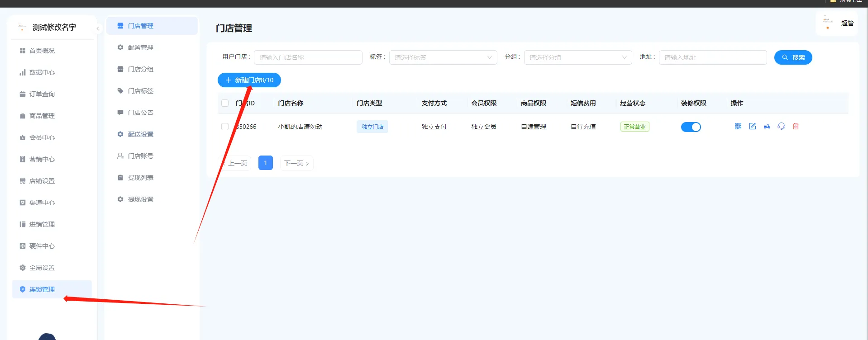Click the 用户门店 name input field
Screen dimensions: 868x340
(x=308, y=57)
